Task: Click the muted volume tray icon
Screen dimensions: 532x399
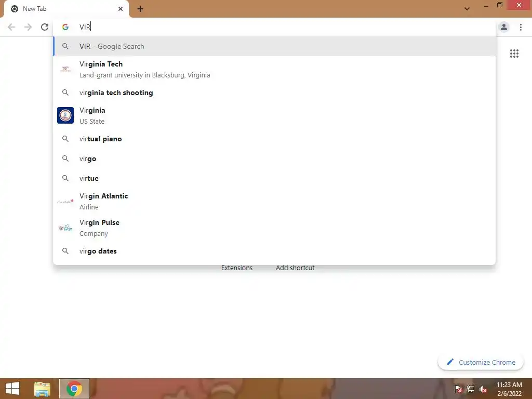Action: tap(483, 389)
